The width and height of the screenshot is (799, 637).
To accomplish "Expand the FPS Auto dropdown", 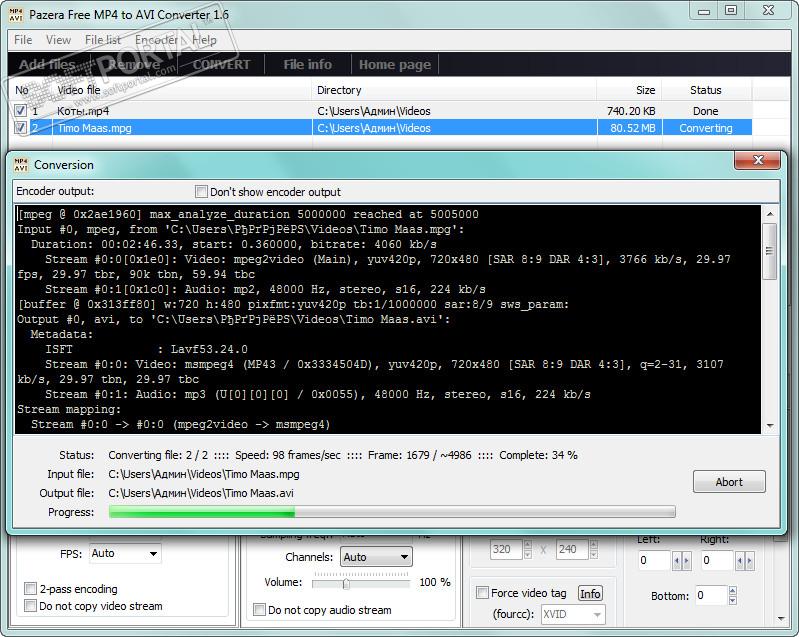I will (x=153, y=553).
